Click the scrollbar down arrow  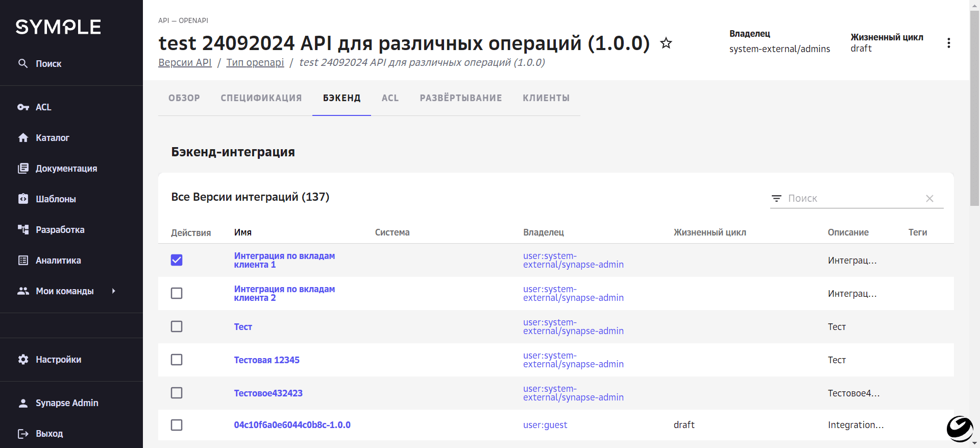click(974, 443)
